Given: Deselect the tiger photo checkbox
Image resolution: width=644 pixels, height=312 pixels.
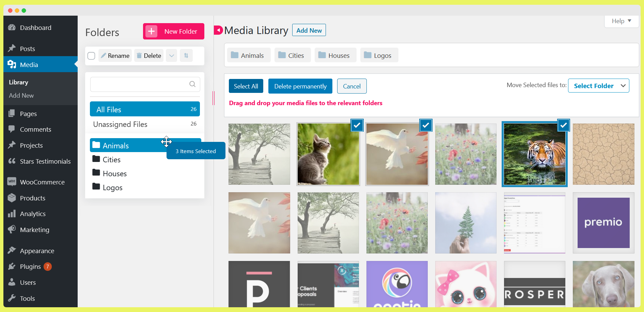Looking at the screenshot, I should click(564, 125).
